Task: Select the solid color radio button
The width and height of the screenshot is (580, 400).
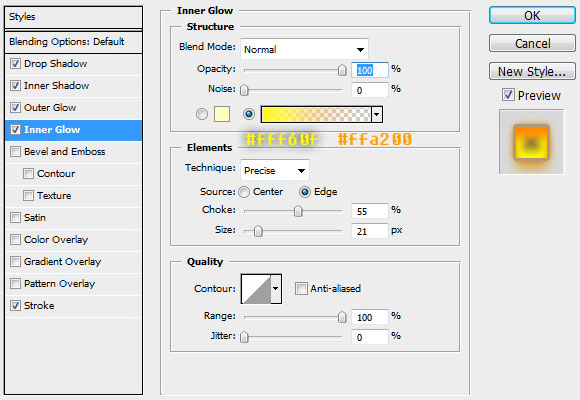Action: tap(202, 114)
